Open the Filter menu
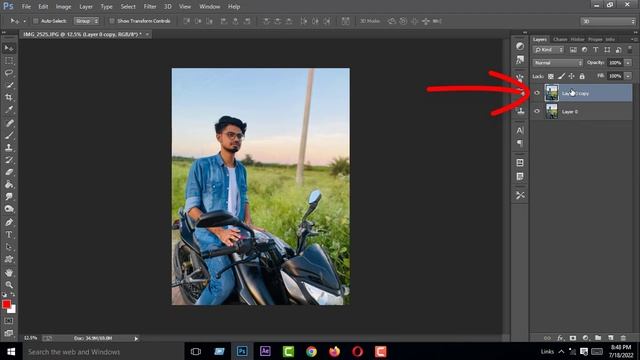Viewport: 640px width, 360px height. tap(150, 7)
